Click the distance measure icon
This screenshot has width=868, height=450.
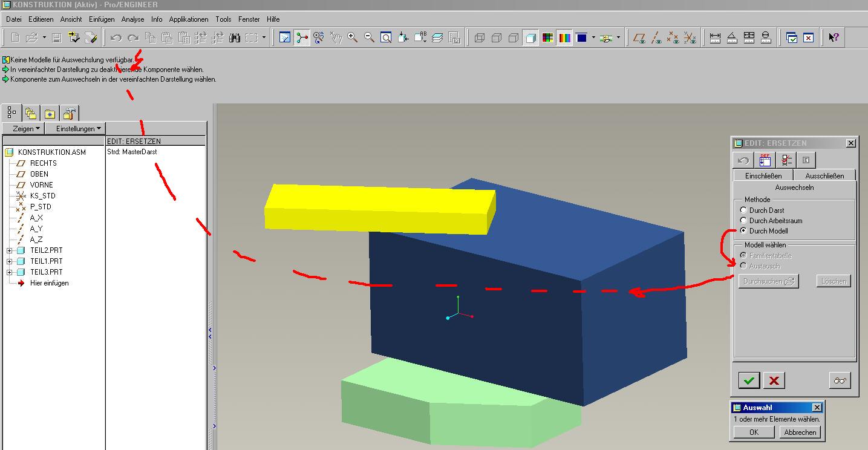tap(715, 37)
